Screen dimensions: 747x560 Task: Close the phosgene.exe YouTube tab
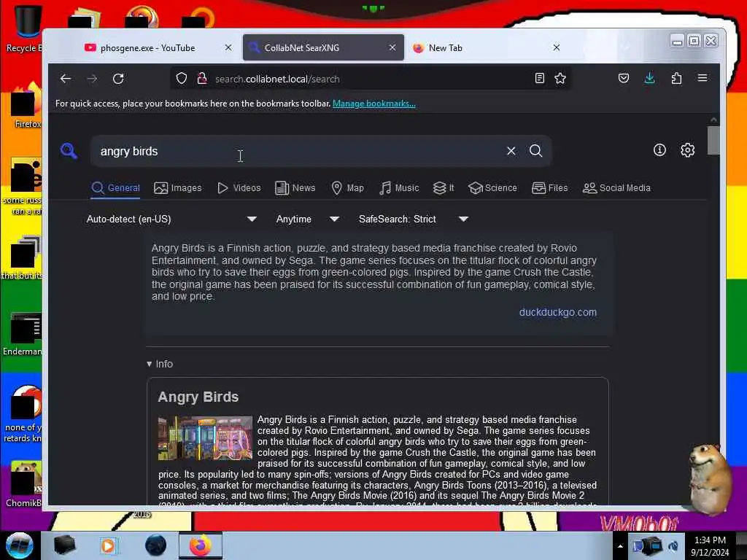(x=228, y=47)
